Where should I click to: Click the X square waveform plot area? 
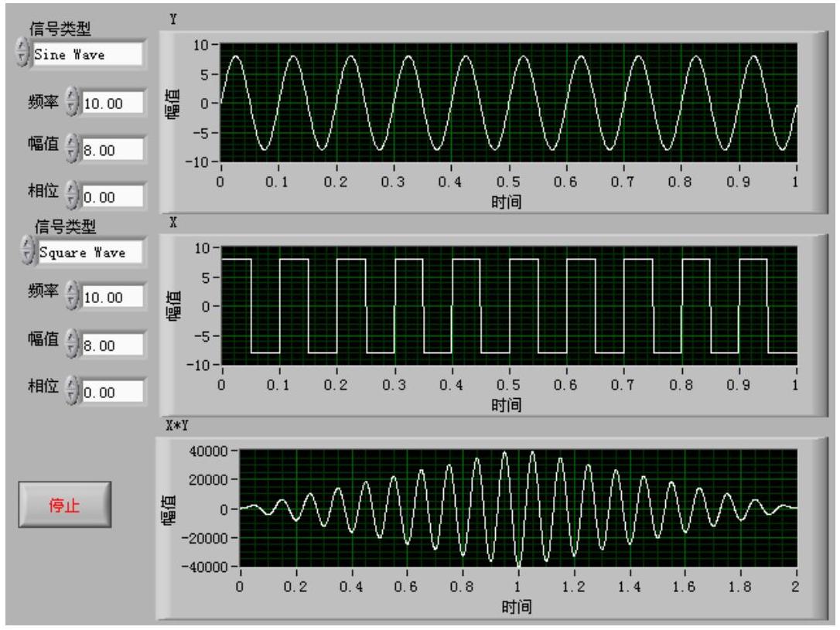508,305
